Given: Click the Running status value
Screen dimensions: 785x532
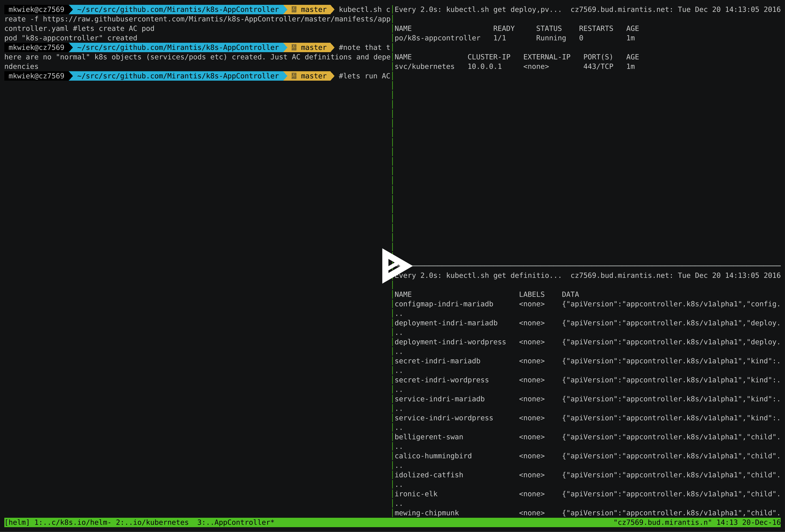Looking at the screenshot, I should click(551, 38).
